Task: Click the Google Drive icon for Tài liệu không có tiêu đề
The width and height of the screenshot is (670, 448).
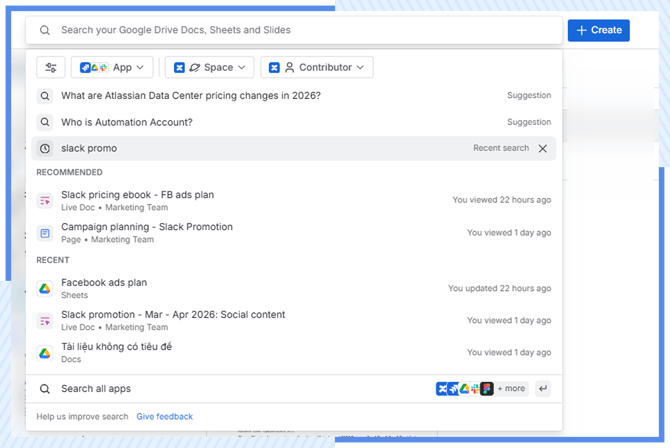Action: (45, 353)
